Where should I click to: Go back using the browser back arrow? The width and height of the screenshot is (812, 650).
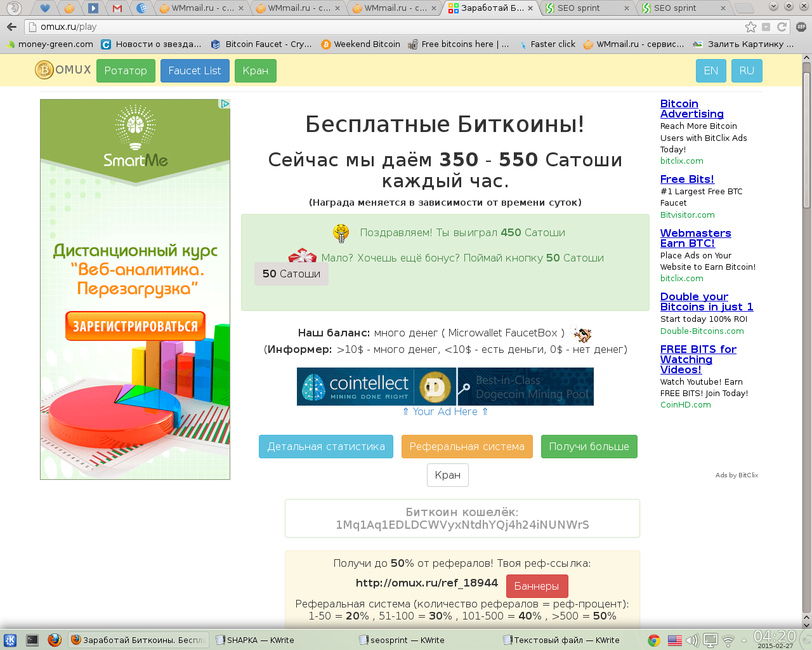11,27
